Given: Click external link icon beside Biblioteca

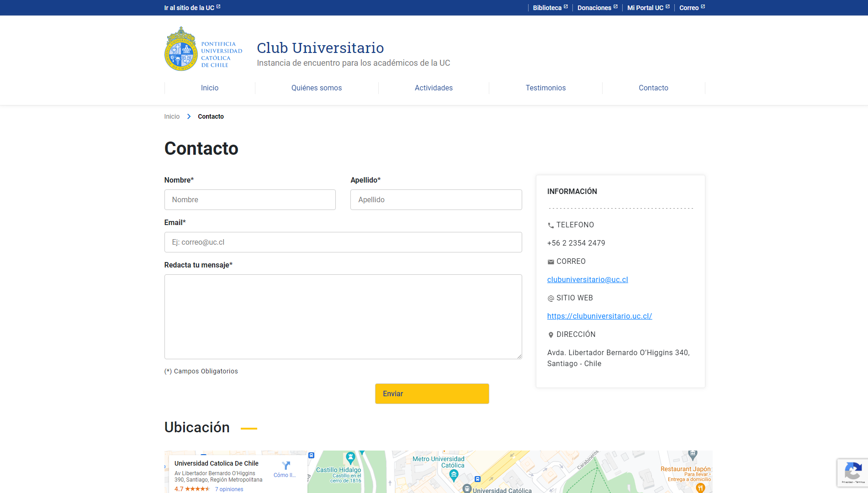Looking at the screenshot, I should (566, 6).
